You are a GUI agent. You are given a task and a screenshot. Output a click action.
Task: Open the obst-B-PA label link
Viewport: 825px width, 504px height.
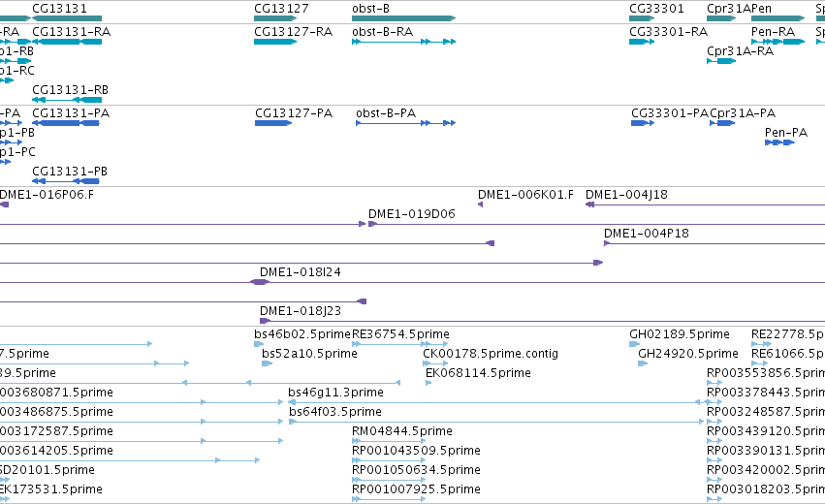(x=386, y=113)
